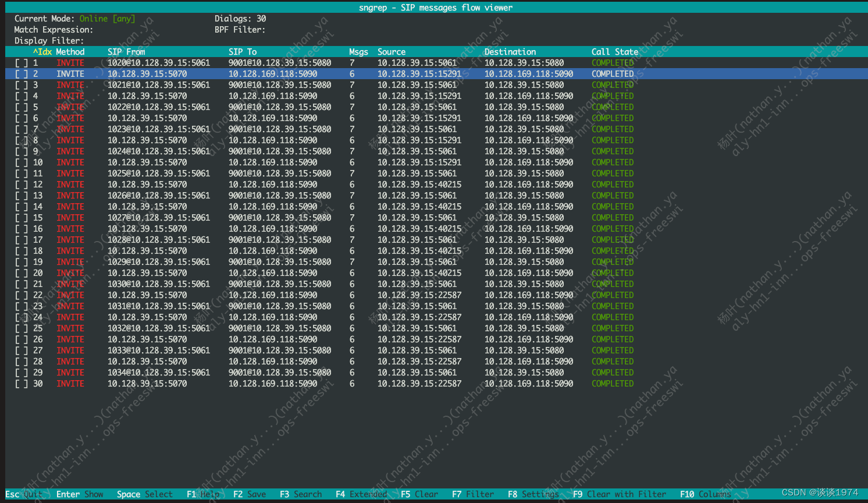The image size is (868, 503).
Task: Open the Filter dialog with F7 Filter
Action: click(472, 494)
